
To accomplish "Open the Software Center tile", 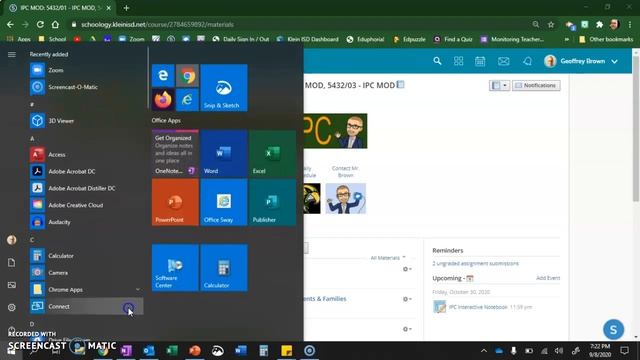I will (175, 268).
